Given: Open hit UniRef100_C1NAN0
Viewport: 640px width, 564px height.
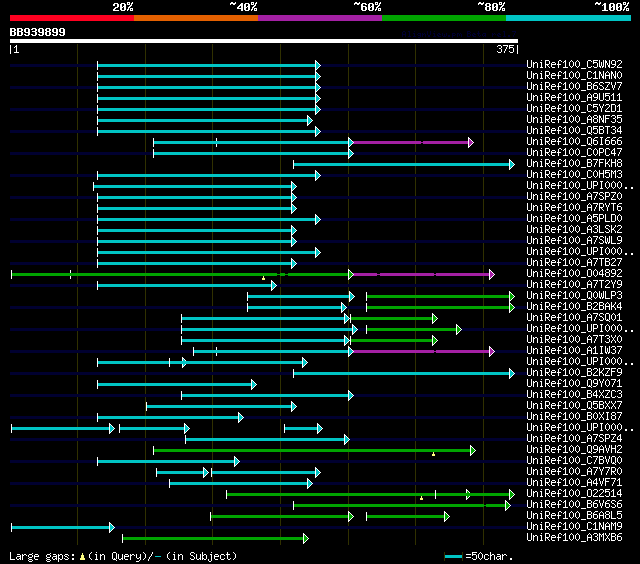Looking at the screenshot, I should (x=574, y=75).
